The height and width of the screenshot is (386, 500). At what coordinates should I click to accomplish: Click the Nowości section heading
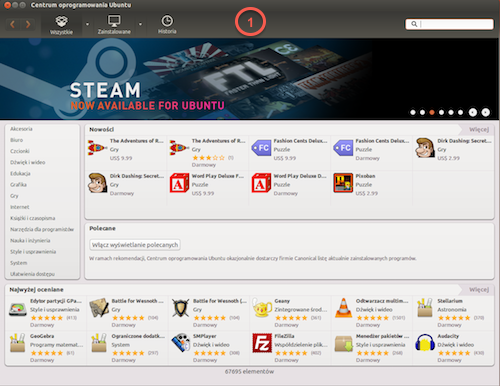click(x=102, y=129)
